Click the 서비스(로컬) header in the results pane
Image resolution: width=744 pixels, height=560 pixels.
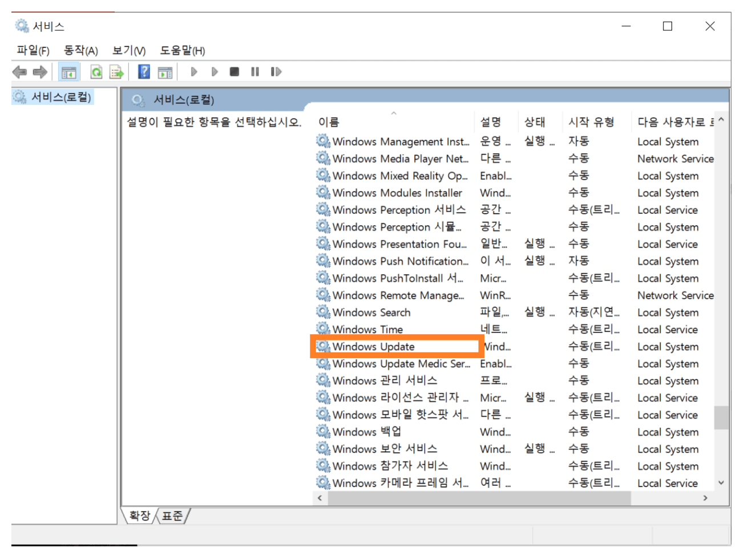point(184,100)
